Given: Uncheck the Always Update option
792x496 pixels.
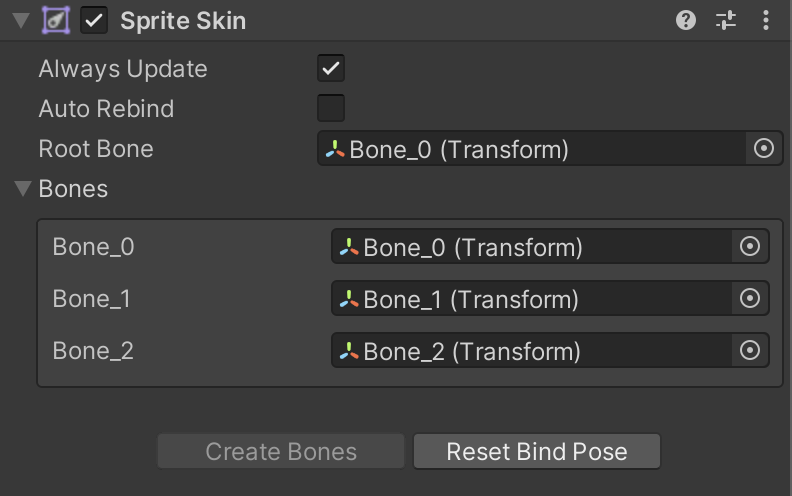Looking at the screenshot, I should [331, 69].
